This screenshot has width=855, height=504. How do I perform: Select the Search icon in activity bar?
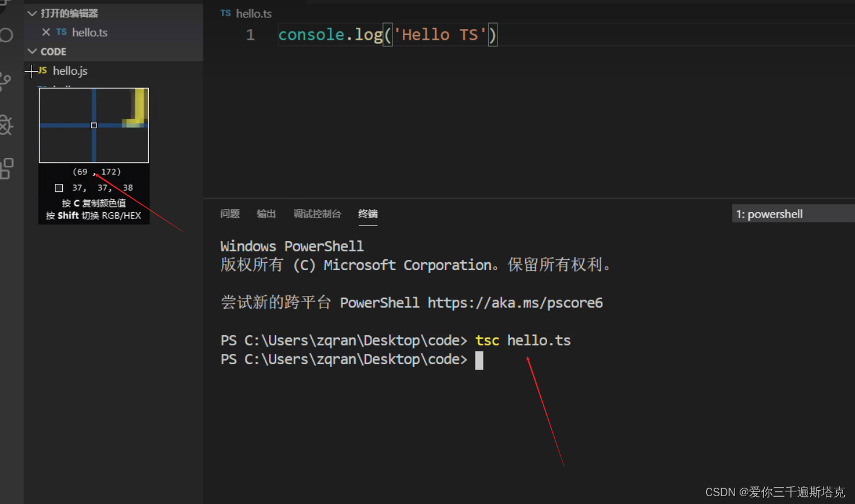click(6, 35)
